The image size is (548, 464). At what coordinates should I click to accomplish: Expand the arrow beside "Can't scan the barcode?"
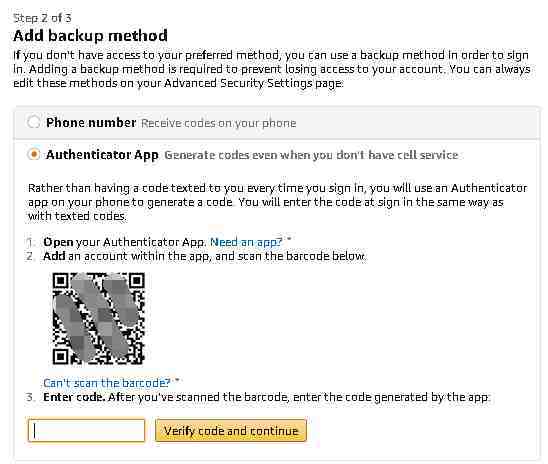(177, 380)
